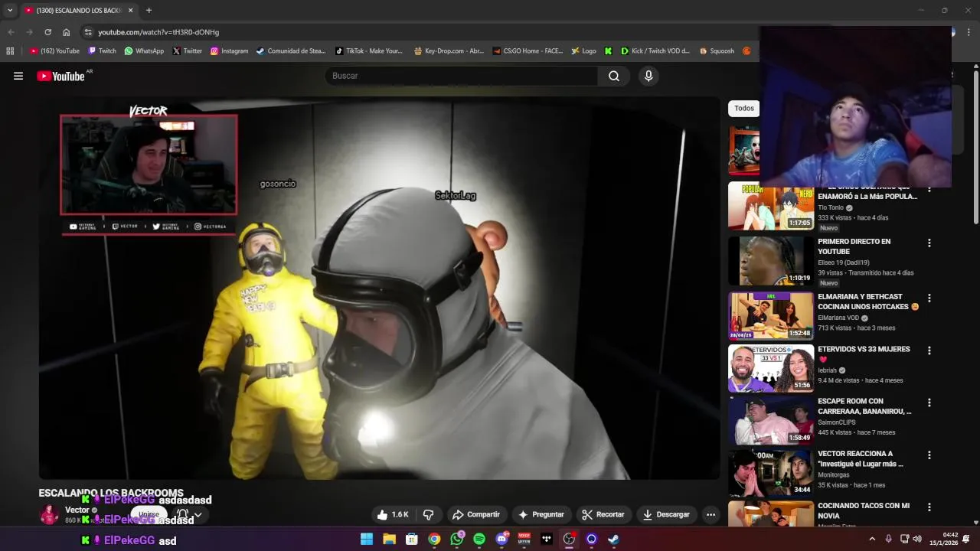
Task: Open File Explorer from the taskbar
Action: (x=389, y=539)
